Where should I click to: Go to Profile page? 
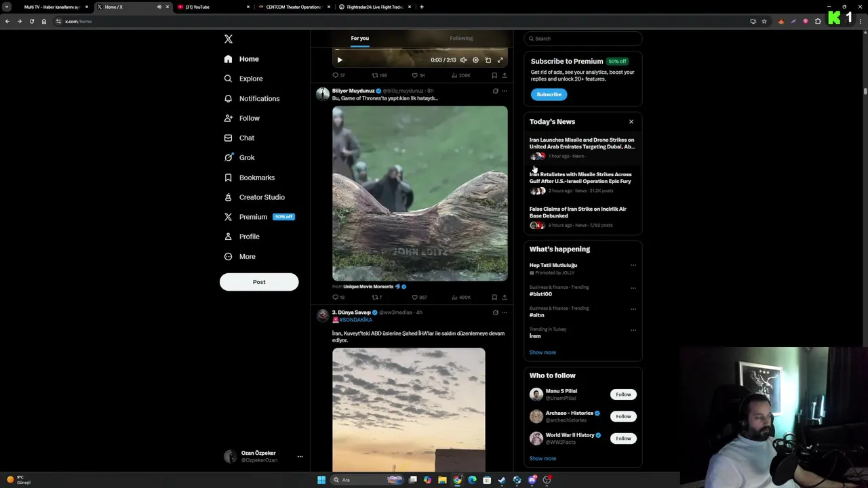click(241, 237)
